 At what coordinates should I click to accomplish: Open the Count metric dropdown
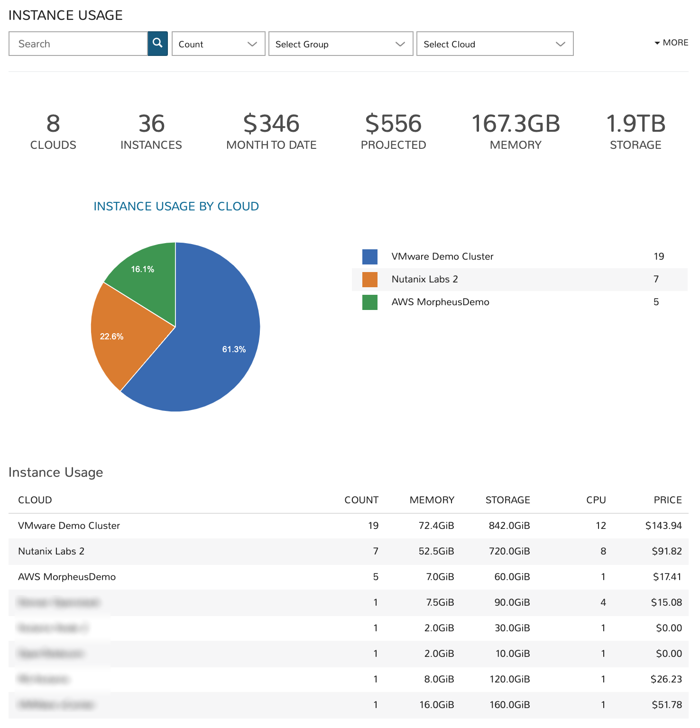click(218, 44)
